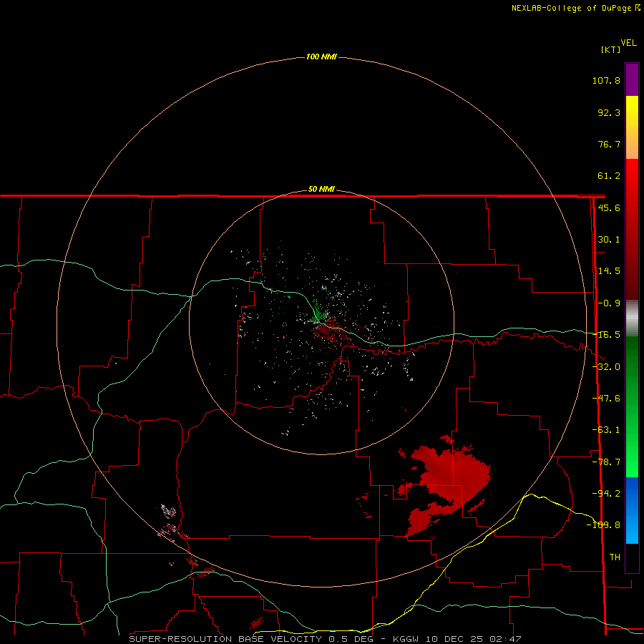
Task: Select the -94.2 scale label
Action: [607, 493]
